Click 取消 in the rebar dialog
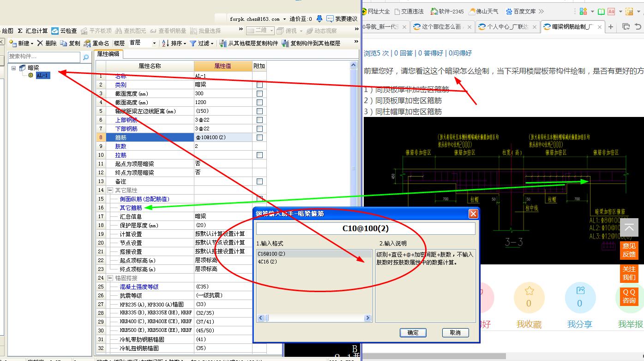This screenshot has width=644, height=361. click(455, 332)
